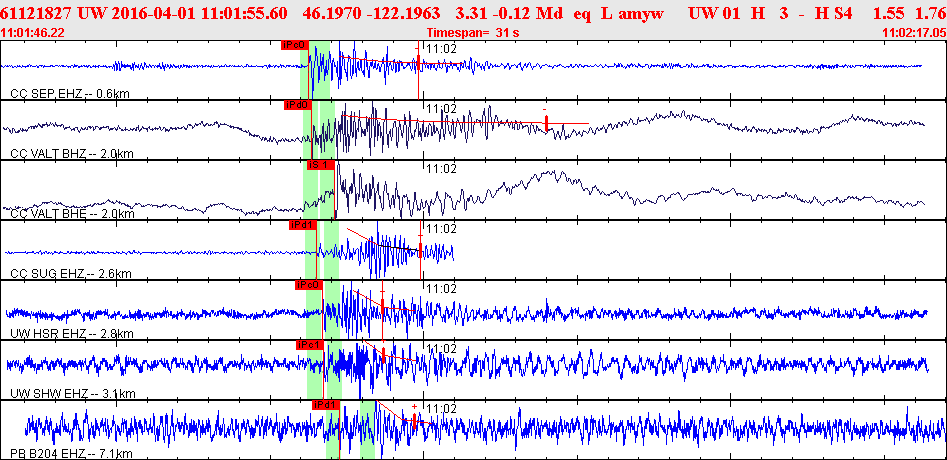
Task: Click the station label UW SHW EHZ -- 3.1km
Action: click(x=72, y=394)
